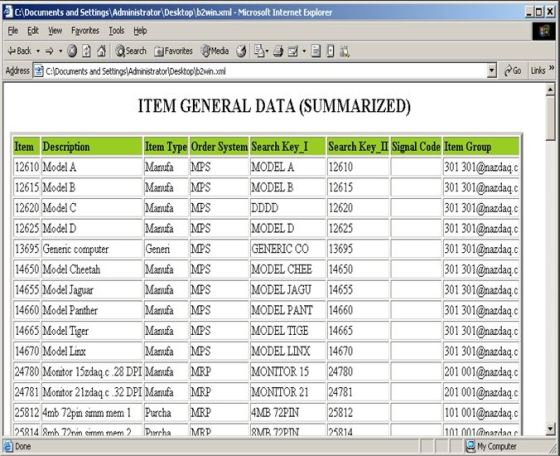Open the File menu
The width and height of the screenshot is (560, 456).
click(13, 31)
